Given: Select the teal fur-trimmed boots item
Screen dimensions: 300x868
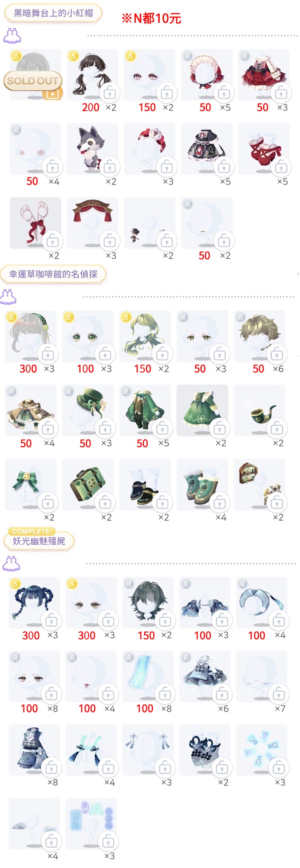Looking at the screenshot, I should coord(202,485).
